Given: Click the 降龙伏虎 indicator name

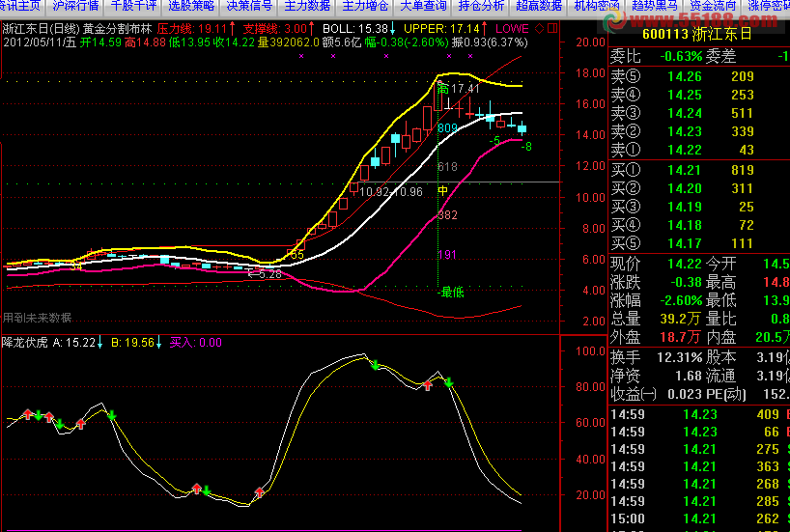Looking at the screenshot, I should (25, 343).
